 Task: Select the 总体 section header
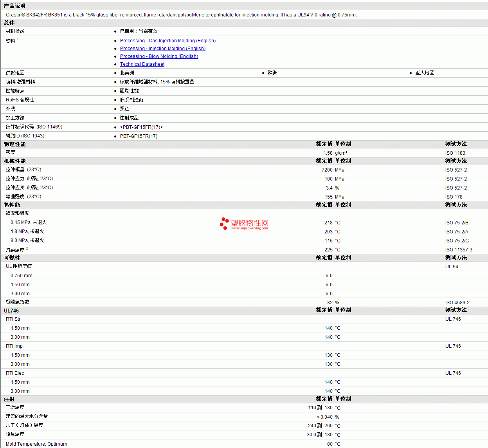pos(9,23)
